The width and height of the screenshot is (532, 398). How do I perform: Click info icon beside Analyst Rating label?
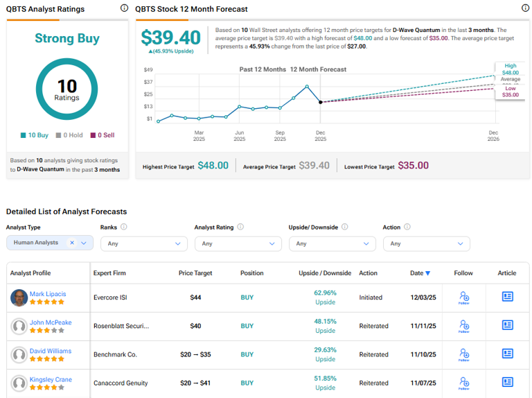tap(240, 227)
